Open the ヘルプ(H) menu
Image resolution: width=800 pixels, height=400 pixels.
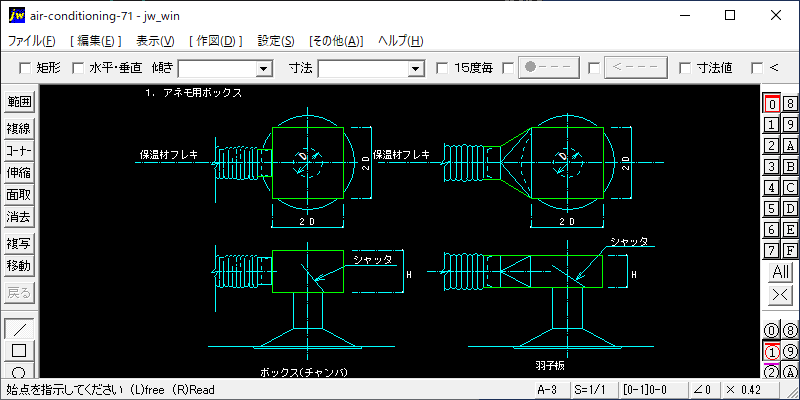point(401,41)
